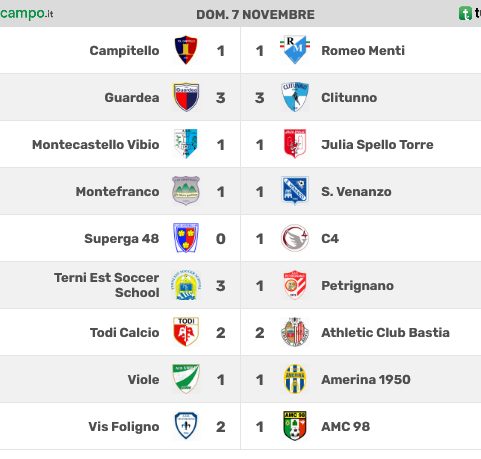
Task: Open the Guardea shield logo
Action: [186, 97]
